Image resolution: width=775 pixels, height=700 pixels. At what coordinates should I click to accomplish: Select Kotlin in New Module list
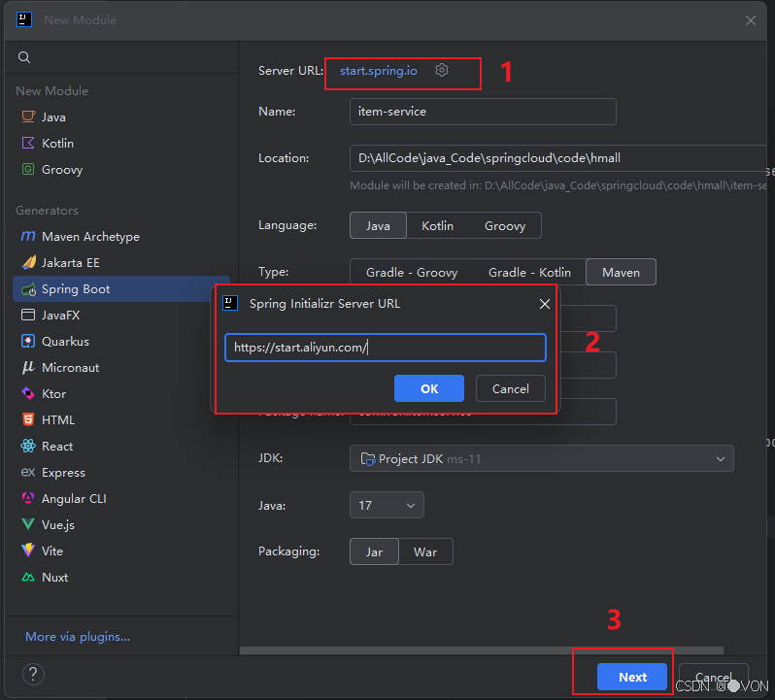click(x=121, y=144)
